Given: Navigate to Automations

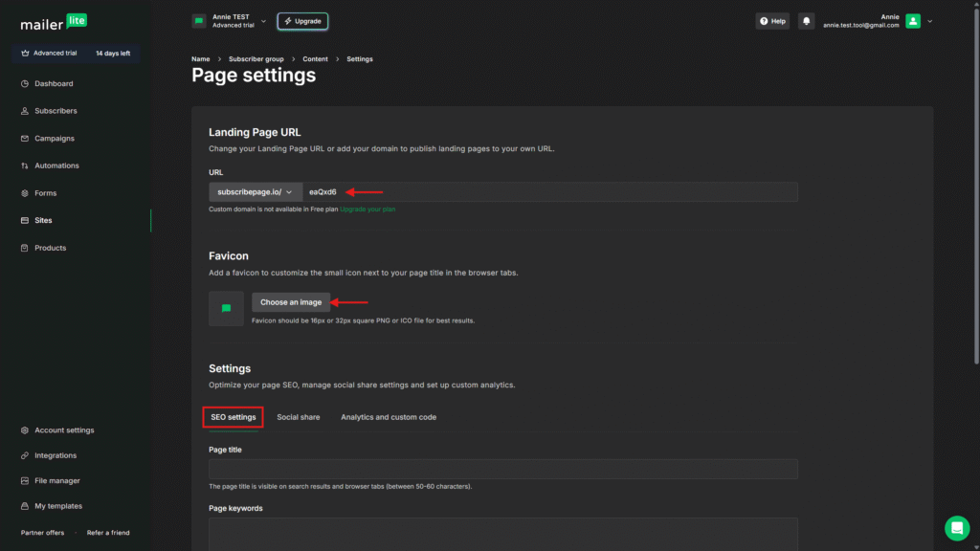Looking at the screenshot, I should tap(56, 165).
